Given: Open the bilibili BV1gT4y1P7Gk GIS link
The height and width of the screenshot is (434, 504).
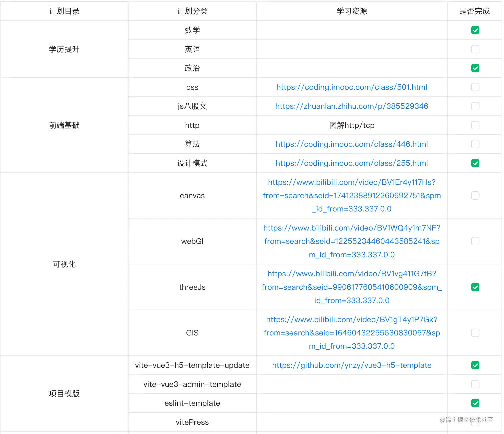Looking at the screenshot, I should pyautogui.click(x=352, y=333).
